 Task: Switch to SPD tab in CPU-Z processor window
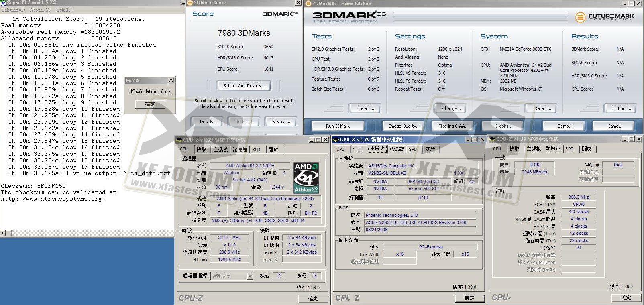256,149
